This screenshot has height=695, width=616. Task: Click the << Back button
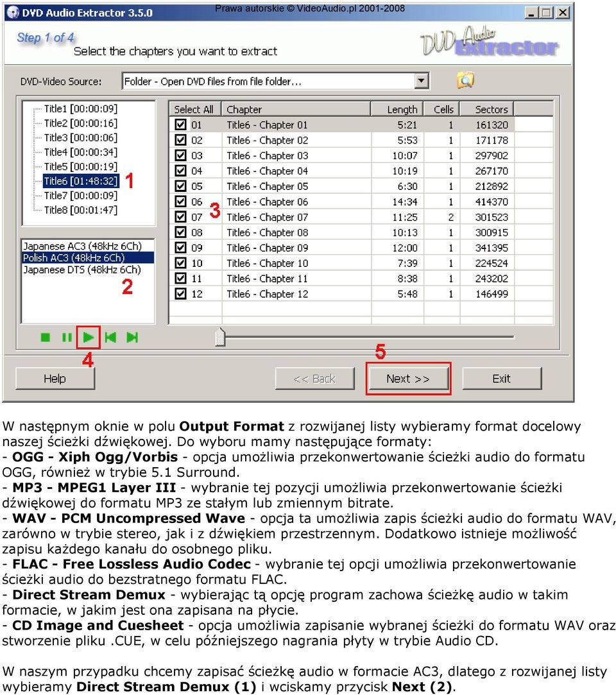[x=314, y=379]
